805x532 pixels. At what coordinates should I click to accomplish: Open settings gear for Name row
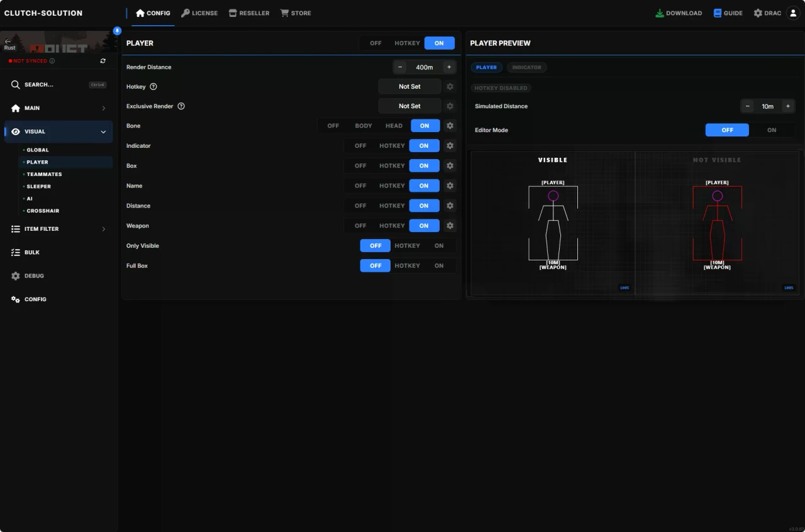pos(450,186)
